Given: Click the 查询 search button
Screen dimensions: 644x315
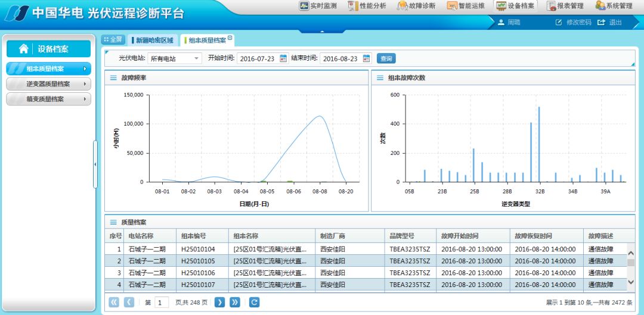Looking at the screenshot, I should [386, 58].
